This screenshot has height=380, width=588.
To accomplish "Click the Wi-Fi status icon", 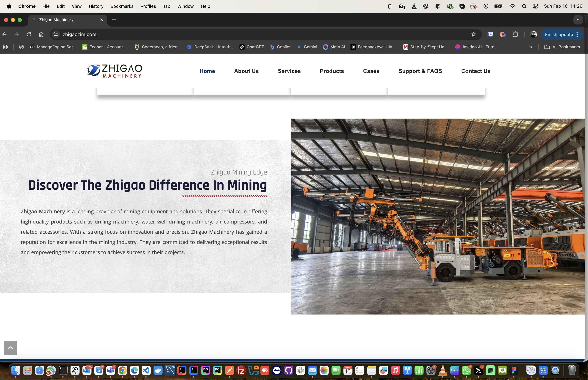I will click(x=512, y=6).
